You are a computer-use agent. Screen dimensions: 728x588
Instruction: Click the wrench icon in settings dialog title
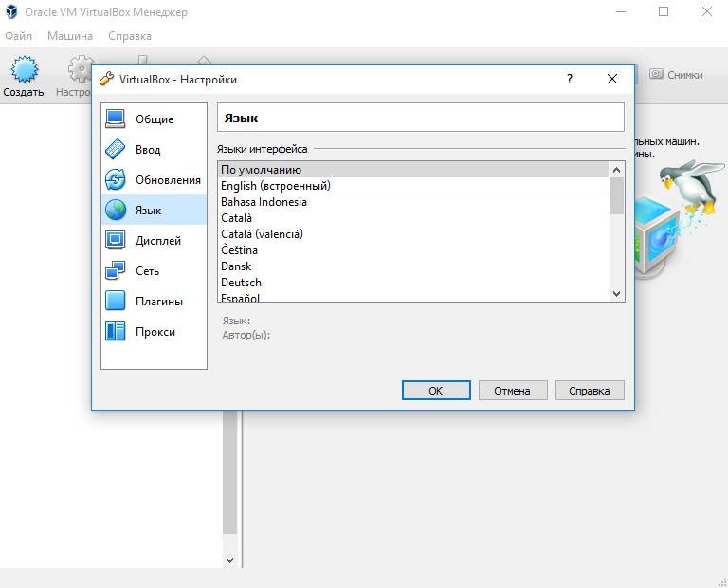pyautogui.click(x=107, y=79)
